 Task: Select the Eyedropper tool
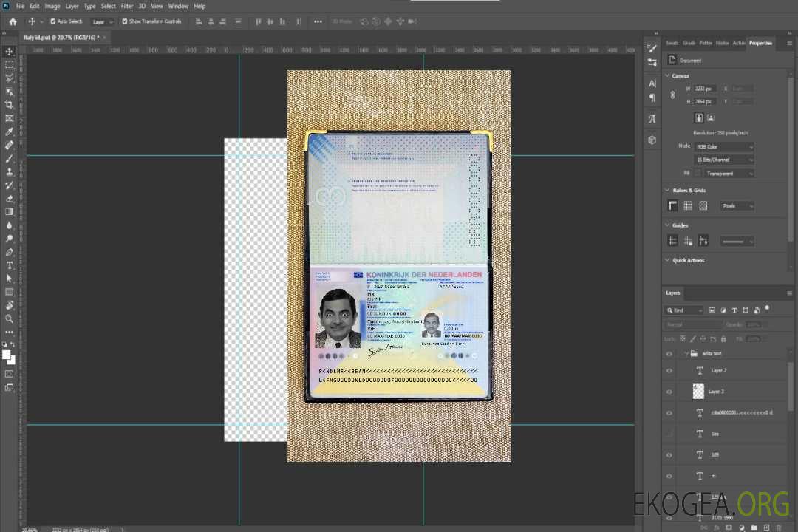pos(9,132)
